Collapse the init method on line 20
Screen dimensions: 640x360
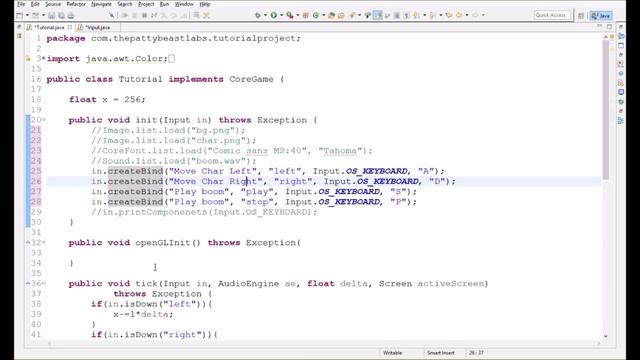coord(44,120)
